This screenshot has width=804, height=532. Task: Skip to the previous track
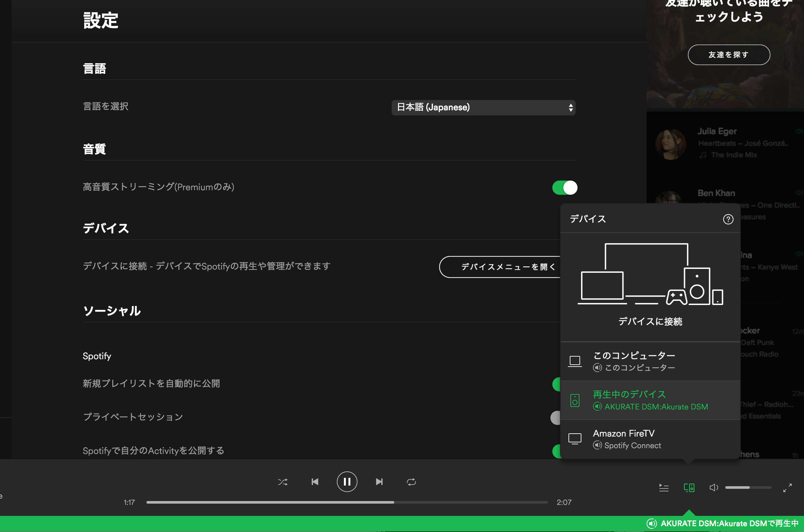point(315,482)
